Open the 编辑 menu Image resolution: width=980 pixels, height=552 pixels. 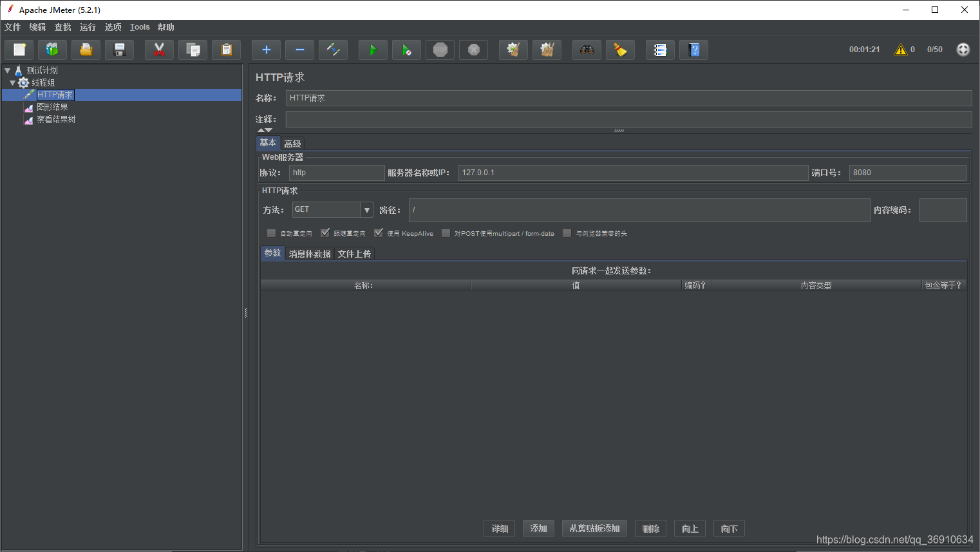point(37,27)
